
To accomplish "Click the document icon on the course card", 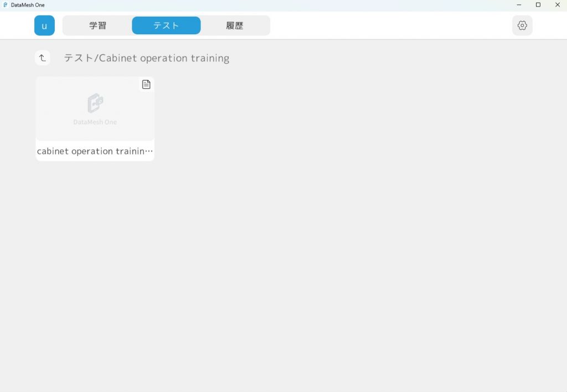I will (146, 84).
